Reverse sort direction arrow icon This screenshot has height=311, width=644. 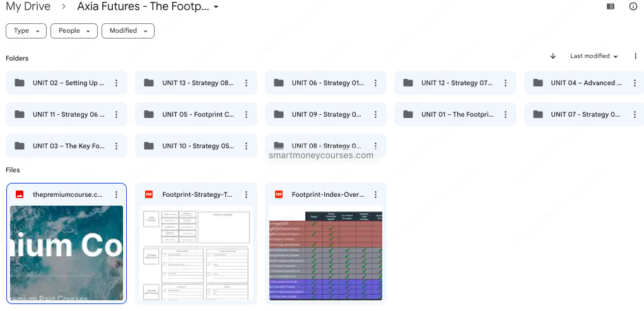(553, 56)
